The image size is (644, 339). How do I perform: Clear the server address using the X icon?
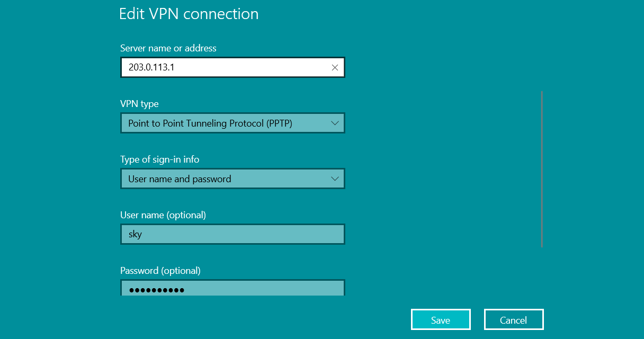click(335, 68)
